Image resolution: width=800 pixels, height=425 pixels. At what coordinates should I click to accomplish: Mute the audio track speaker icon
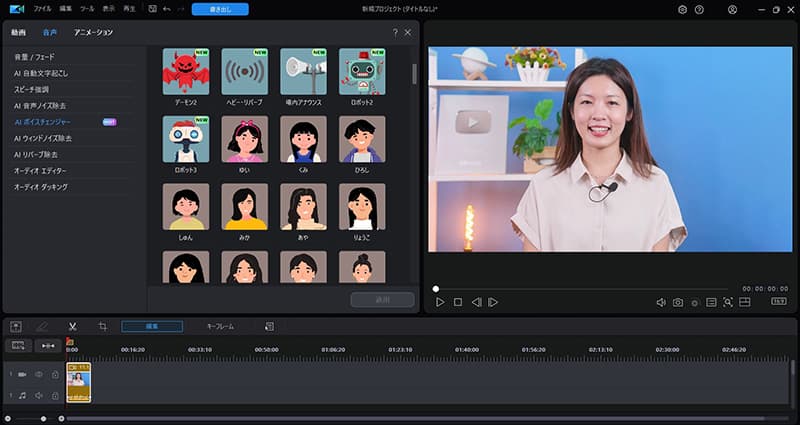pyautogui.click(x=39, y=395)
